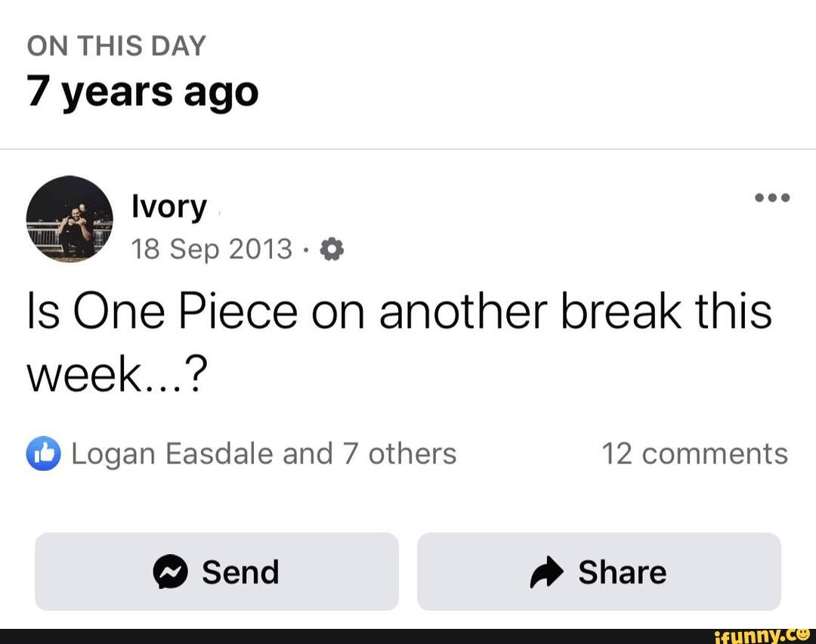
Task: Toggle the memory visibility from three-dot menu
Action: (x=771, y=198)
